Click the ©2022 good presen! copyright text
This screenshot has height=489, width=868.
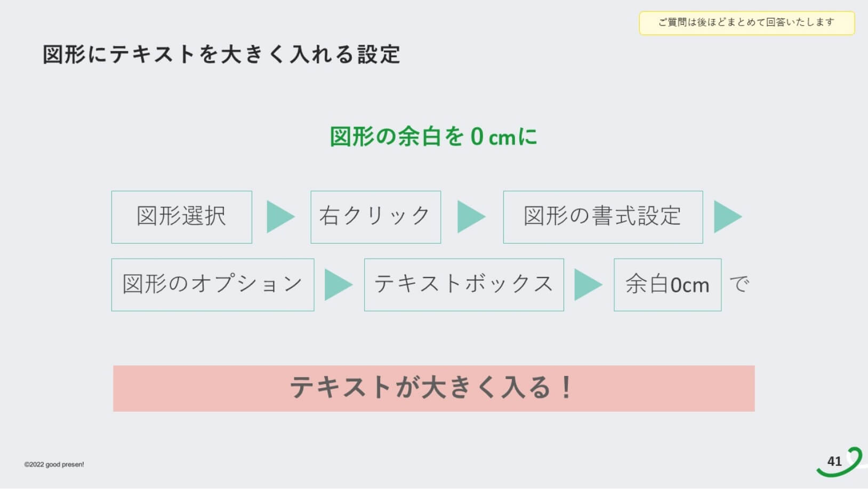(54, 464)
